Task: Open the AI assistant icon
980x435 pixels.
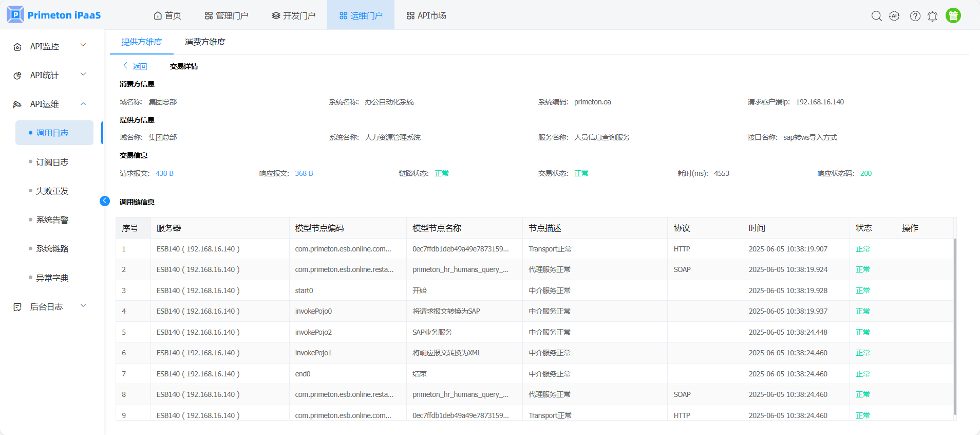Action: coord(894,16)
